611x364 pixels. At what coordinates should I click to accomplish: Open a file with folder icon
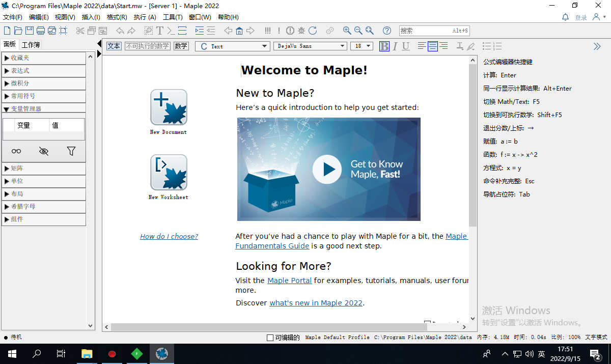[x=18, y=31]
